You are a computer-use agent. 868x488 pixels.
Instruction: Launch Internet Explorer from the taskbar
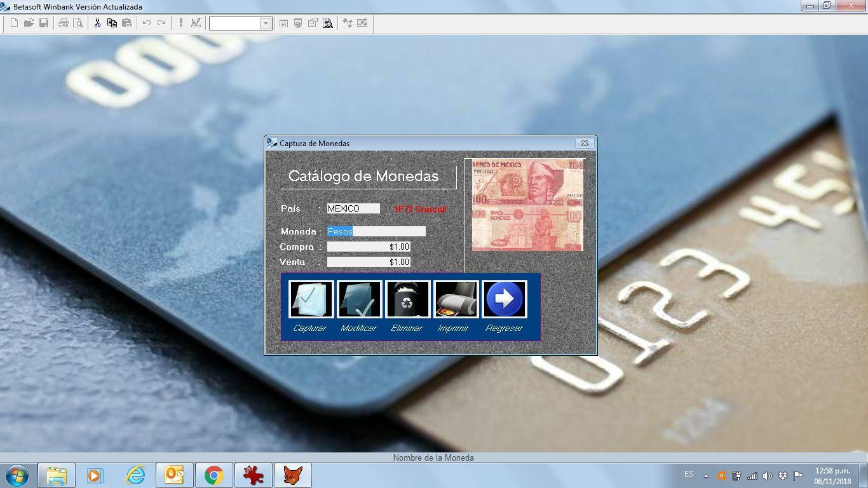135,475
